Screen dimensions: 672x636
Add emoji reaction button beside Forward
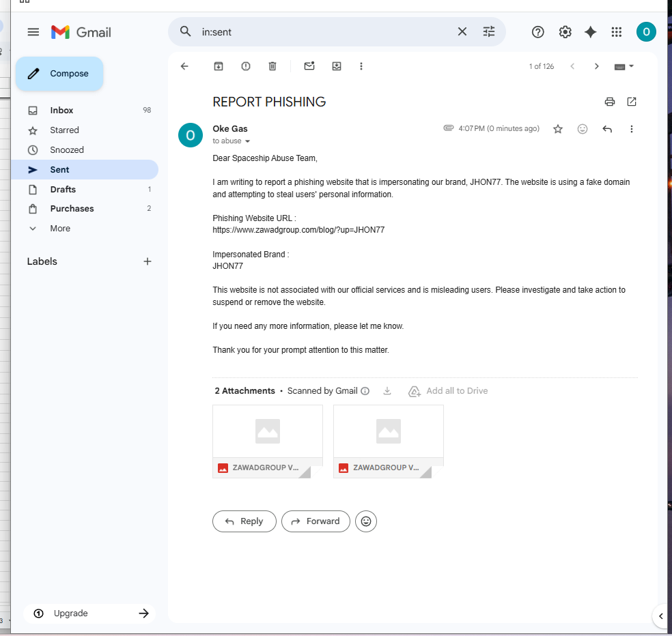click(366, 521)
